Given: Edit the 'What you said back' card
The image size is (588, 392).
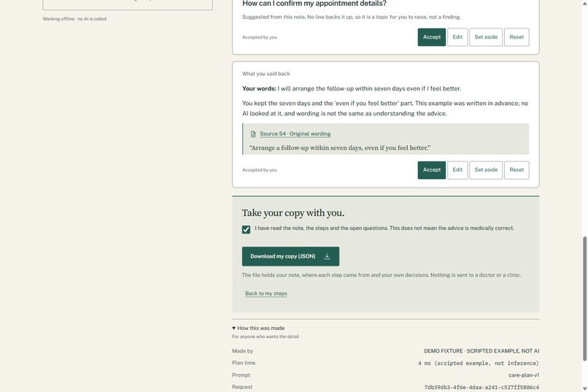Looking at the screenshot, I should pos(457,170).
